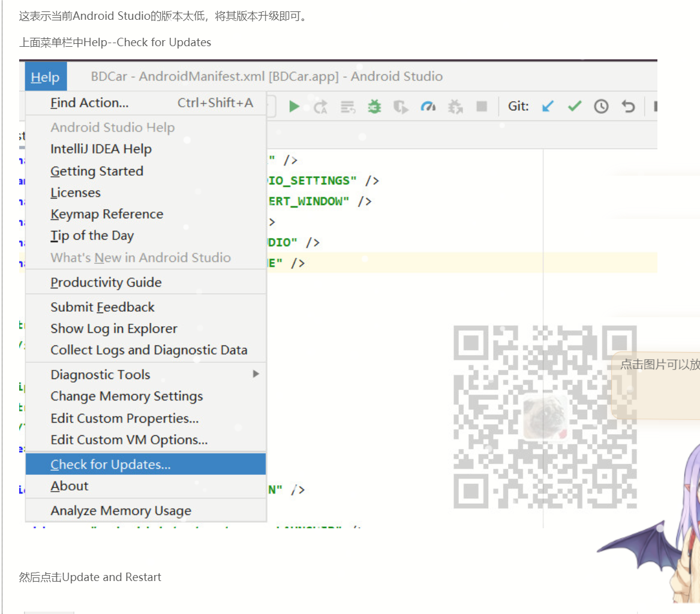
Task: Open Productivity Guide
Action: click(x=146, y=282)
